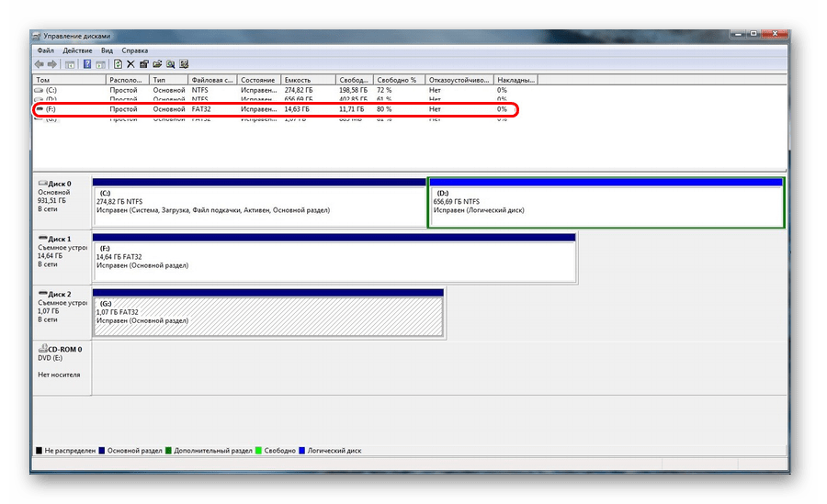Screen dimensions: 827x504
Task: Click FAT32 cell in the (F:) row
Action: (201, 109)
